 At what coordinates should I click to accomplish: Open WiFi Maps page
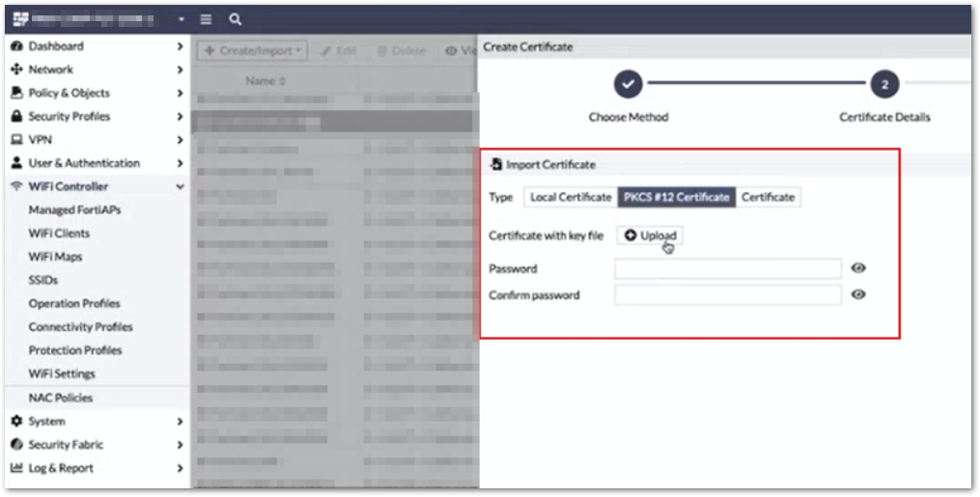(x=55, y=257)
